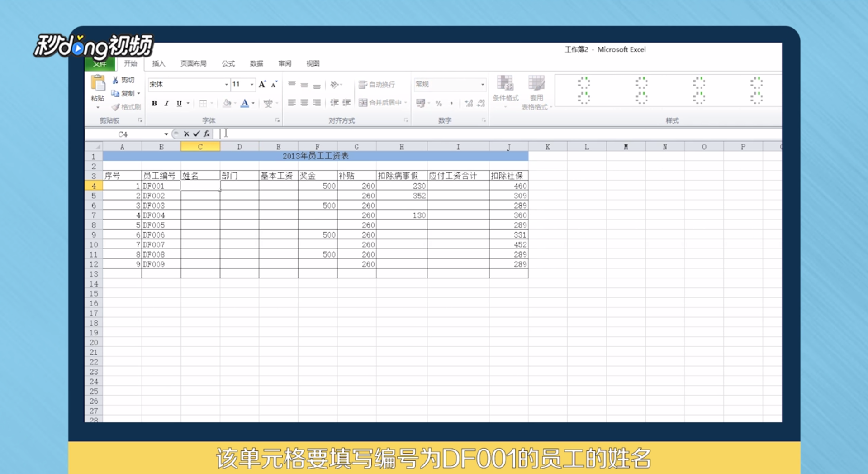
Task: Select the title cell 2013年员工工资表
Action: 315,156
